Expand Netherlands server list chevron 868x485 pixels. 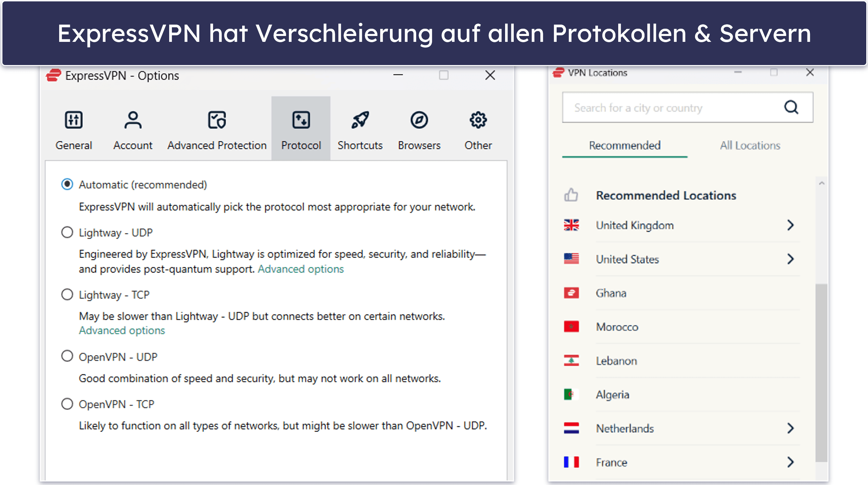790,428
